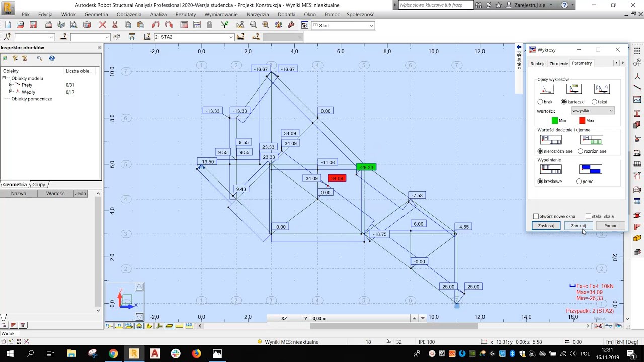Click the 'Zamknij' button

tap(578, 226)
